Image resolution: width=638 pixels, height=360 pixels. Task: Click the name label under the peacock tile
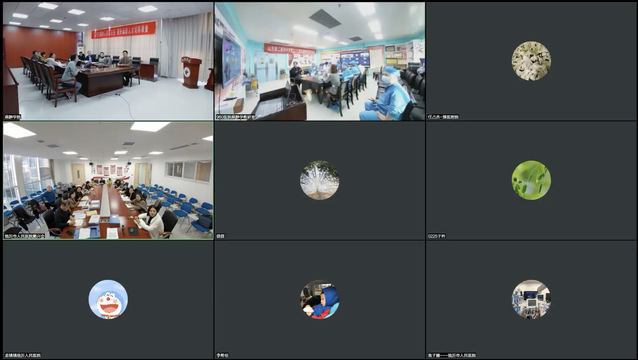coord(220,236)
